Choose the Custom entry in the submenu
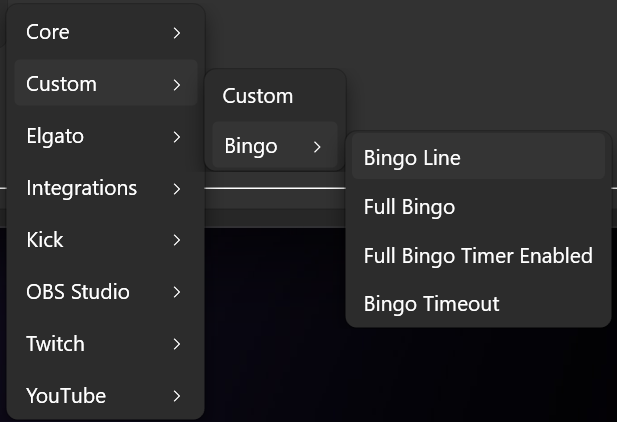The image size is (617, 422). (258, 96)
